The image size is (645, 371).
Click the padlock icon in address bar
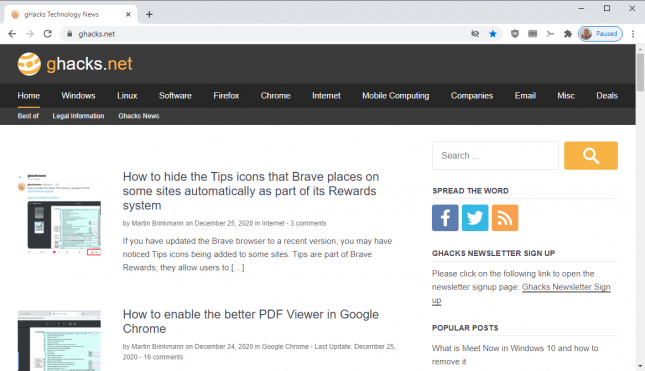pos(70,34)
